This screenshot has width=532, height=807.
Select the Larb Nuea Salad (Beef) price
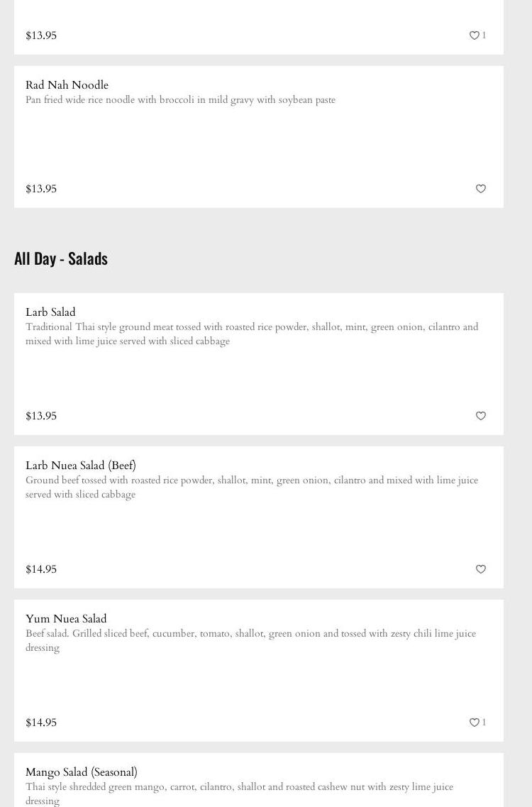pos(41,569)
